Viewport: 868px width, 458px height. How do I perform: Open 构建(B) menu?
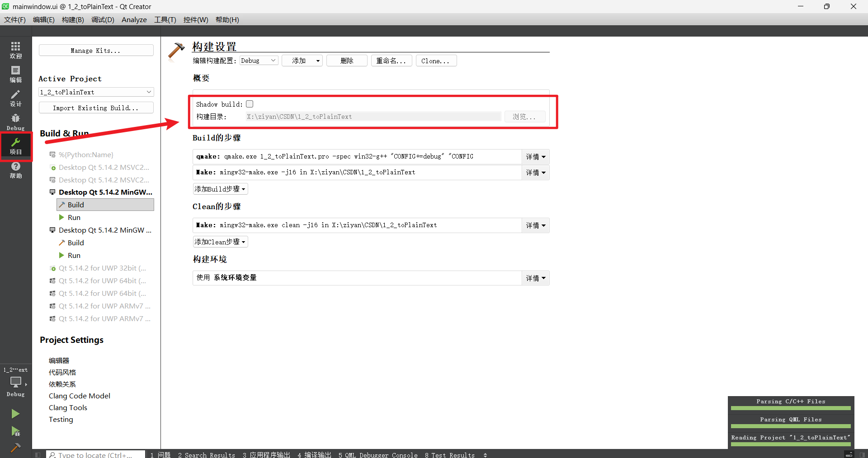click(73, 20)
